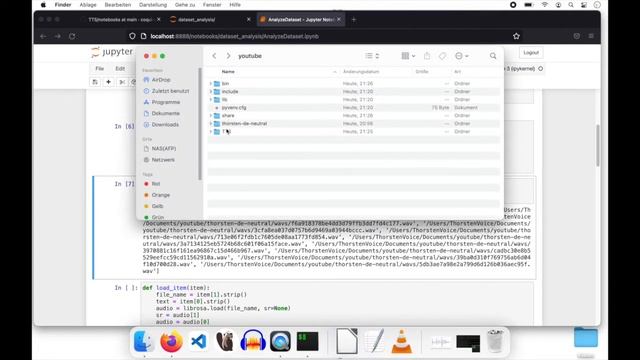Change Finder view mode to list
Screen dimensions: 640x360
click(x=372, y=56)
